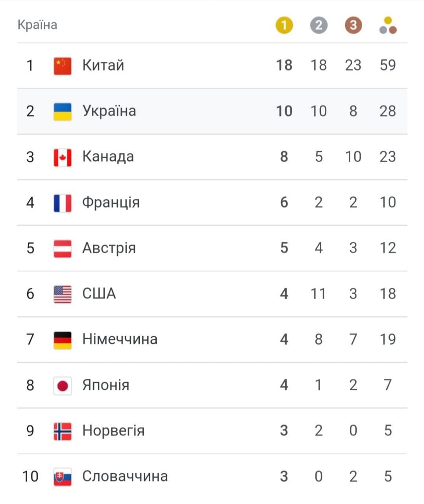424x504 pixels.
Task: Click the Canada flag icon
Action: tap(63, 157)
